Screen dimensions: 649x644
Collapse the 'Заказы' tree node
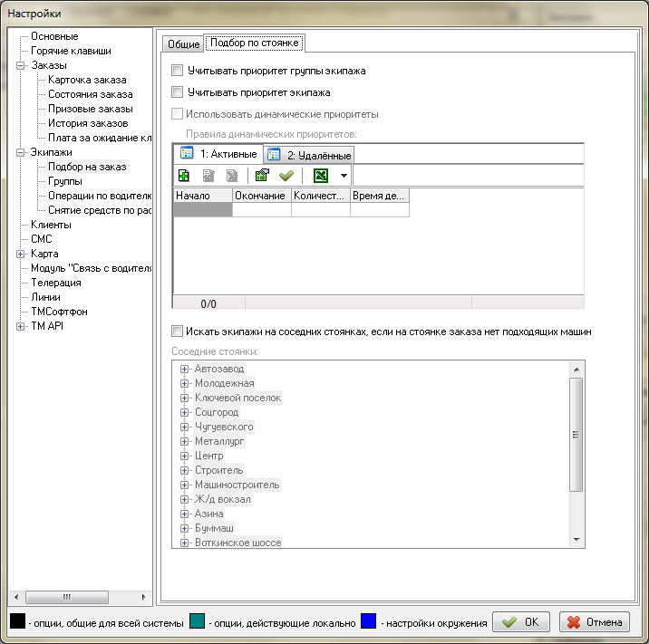tap(20, 65)
